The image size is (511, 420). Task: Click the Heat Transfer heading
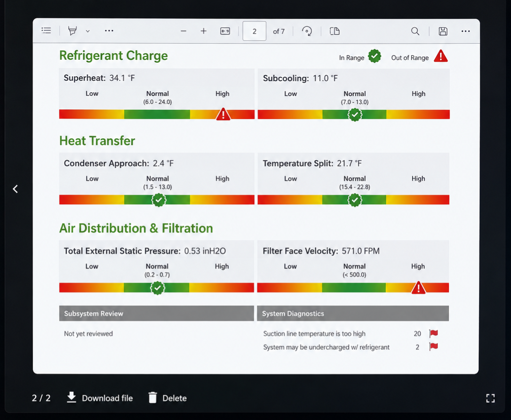point(97,141)
